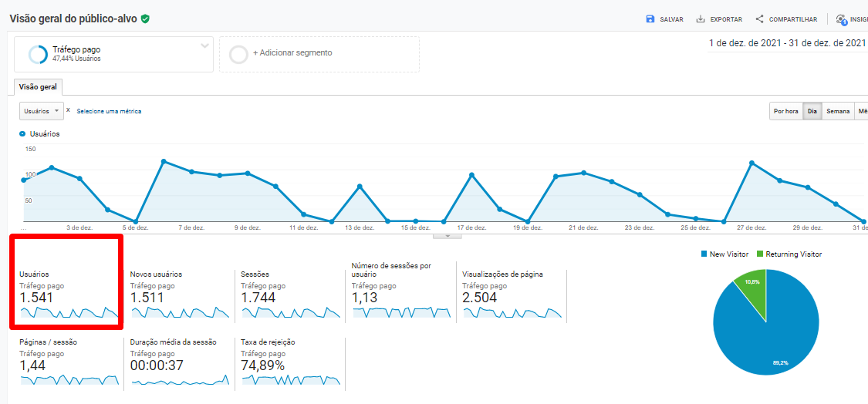868x404 pixels.
Task: Open the Usuários metric dropdown
Action: (x=41, y=111)
